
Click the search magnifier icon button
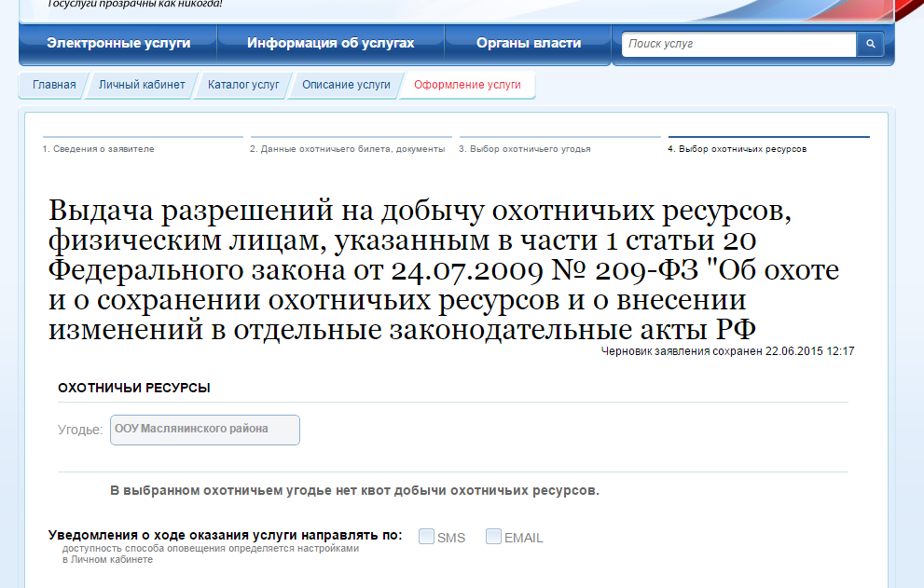click(x=870, y=44)
